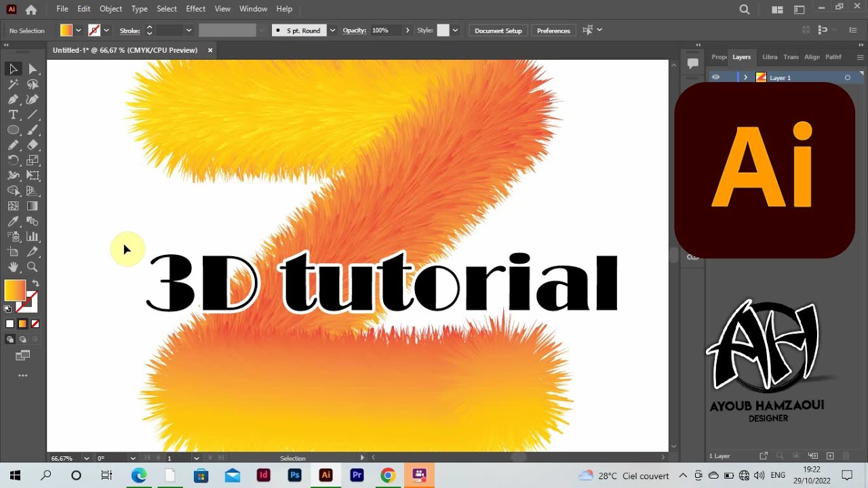Image resolution: width=868 pixels, height=488 pixels.
Task: Swap fill and stroke arrows
Action: click(36, 283)
